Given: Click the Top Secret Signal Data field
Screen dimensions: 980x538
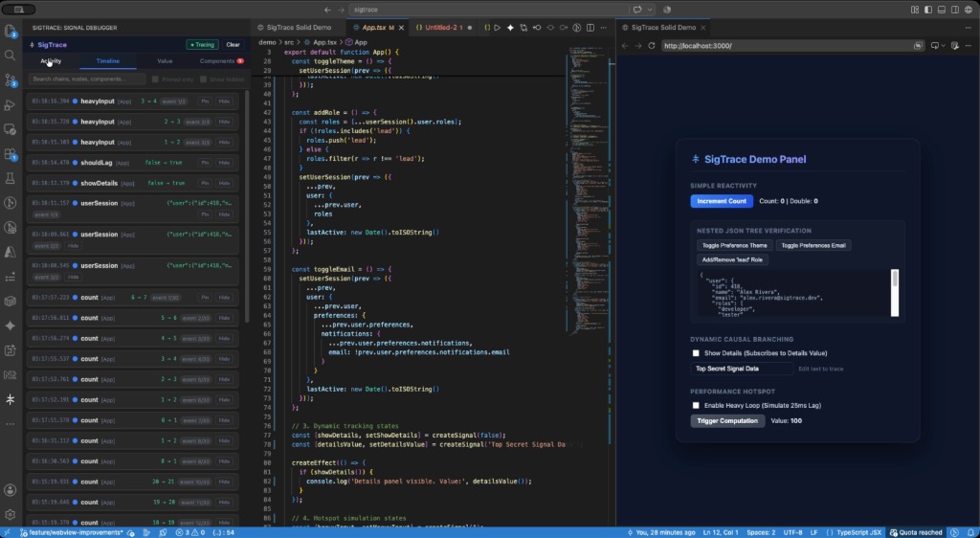Looking at the screenshot, I should click(x=742, y=369).
